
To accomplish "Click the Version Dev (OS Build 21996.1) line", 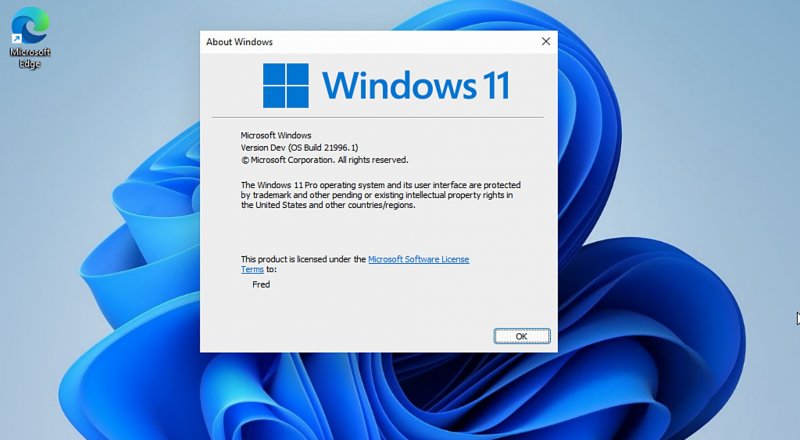I will [299, 148].
